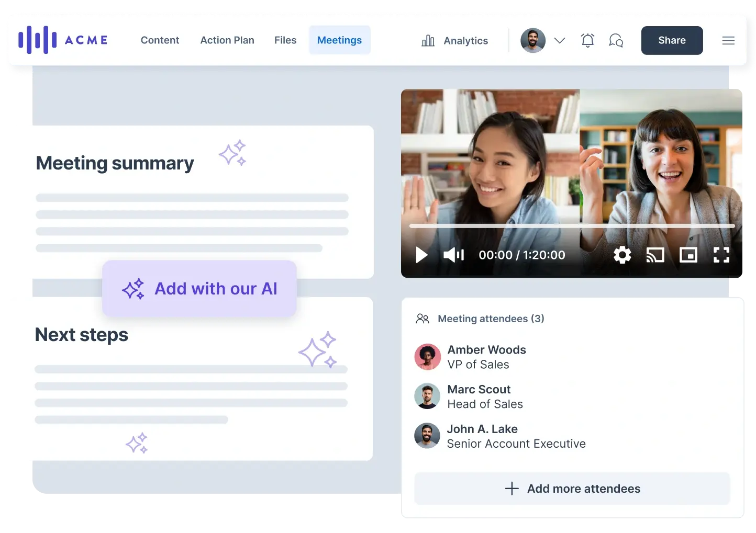Open the hamburger menu
The image size is (756, 533).
(x=728, y=40)
